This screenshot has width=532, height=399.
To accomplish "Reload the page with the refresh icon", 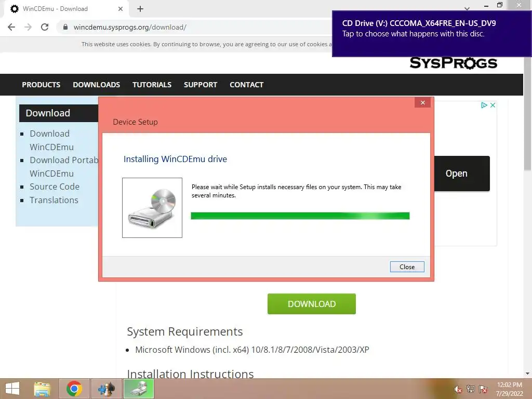I will [x=45, y=27].
